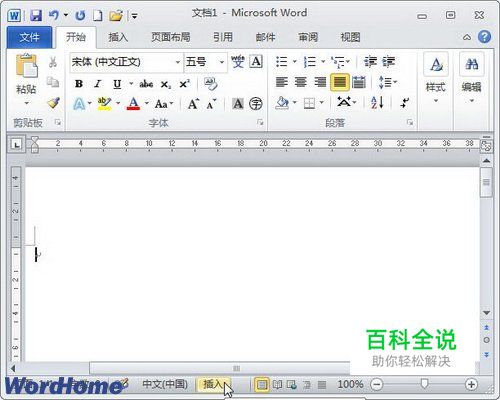The height and width of the screenshot is (400, 500).
Task: Align the text to the right
Action: [320, 82]
